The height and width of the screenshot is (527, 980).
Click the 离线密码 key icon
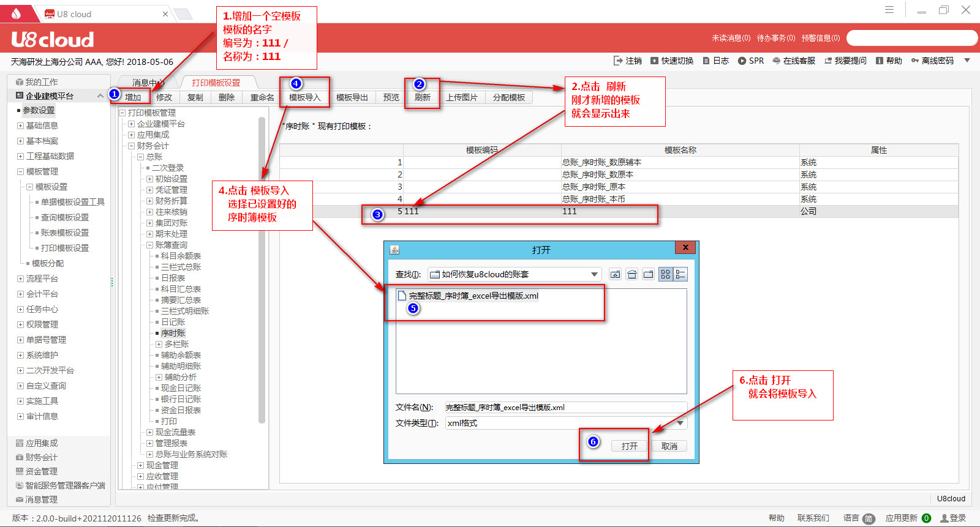pos(915,61)
